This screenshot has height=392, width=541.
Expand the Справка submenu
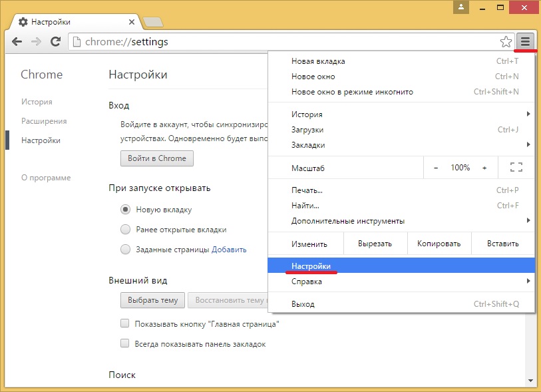(x=401, y=282)
